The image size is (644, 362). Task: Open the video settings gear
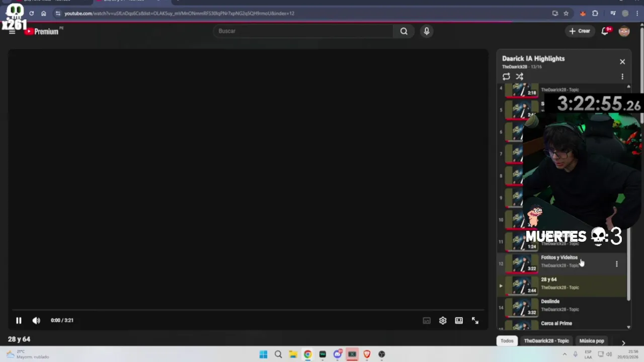pyautogui.click(x=443, y=321)
